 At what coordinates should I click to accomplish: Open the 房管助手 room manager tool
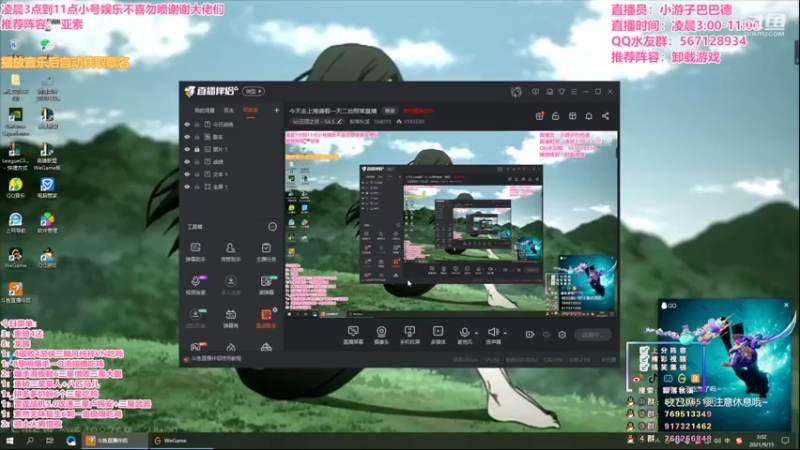[x=231, y=252]
